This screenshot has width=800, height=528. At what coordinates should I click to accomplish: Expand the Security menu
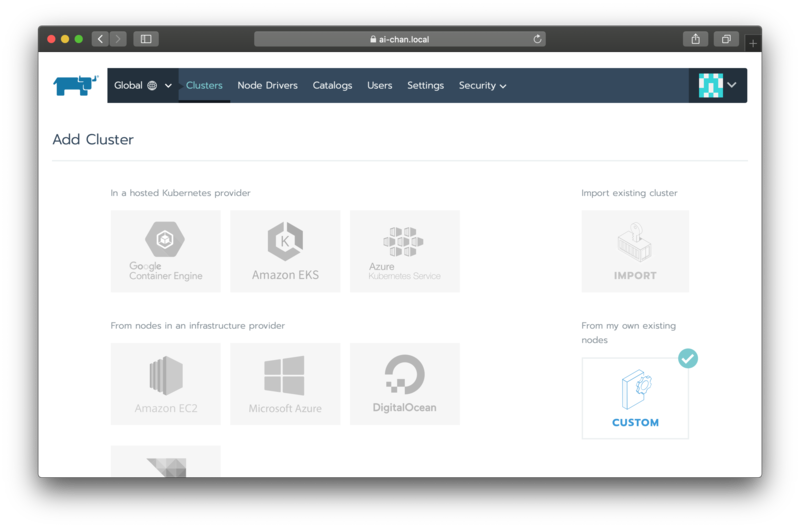pyautogui.click(x=482, y=86)
